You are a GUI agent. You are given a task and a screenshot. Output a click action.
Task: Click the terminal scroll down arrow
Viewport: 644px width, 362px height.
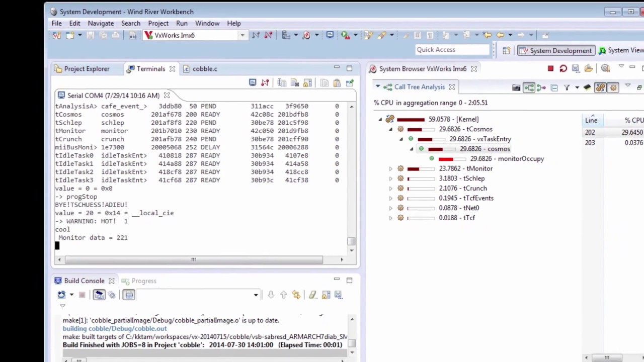pyautogui.click(x=351, y=250)
